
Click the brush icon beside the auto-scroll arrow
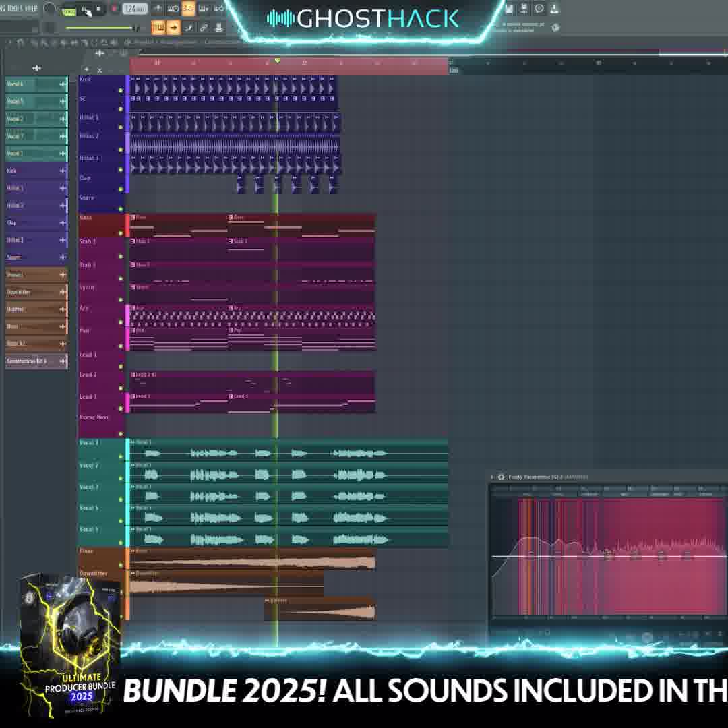[x=189, y=28]
